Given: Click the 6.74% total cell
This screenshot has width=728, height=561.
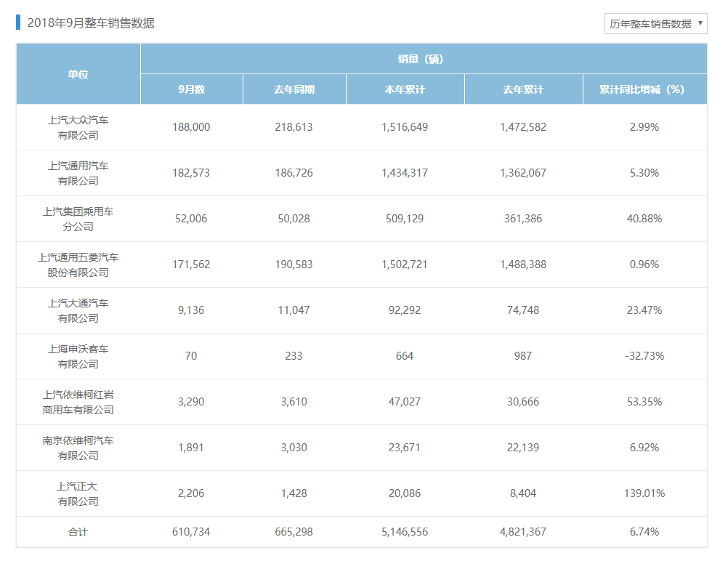Looking at the screenshot, I should click(644, 532).
